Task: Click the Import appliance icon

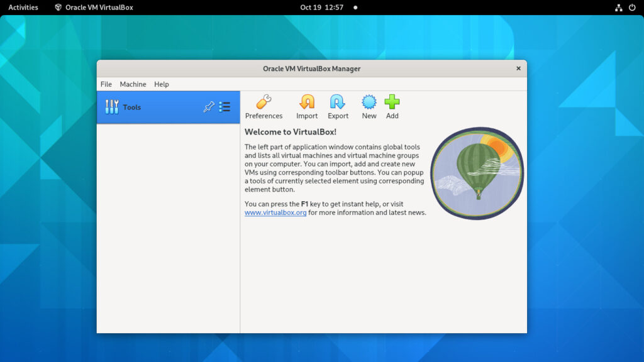Action: pos(307,102)
